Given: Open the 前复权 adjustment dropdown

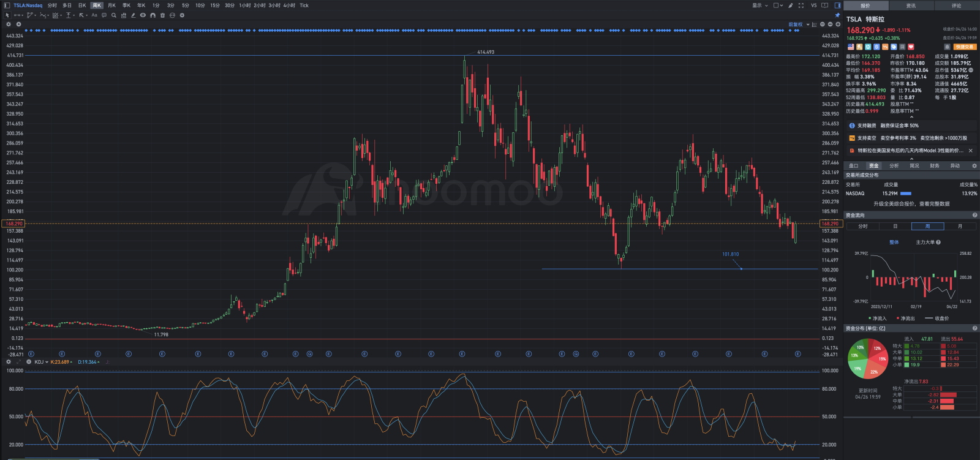Looking at the screenshot, I should coord(799,25).
